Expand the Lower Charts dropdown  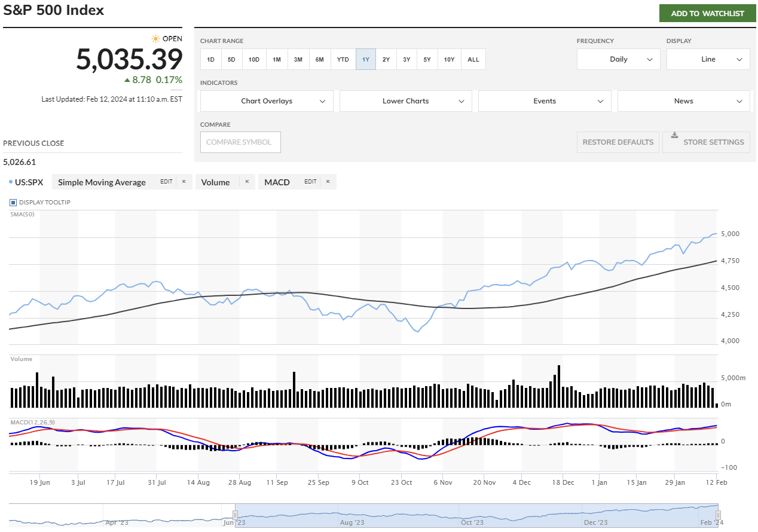coord(405,101)
